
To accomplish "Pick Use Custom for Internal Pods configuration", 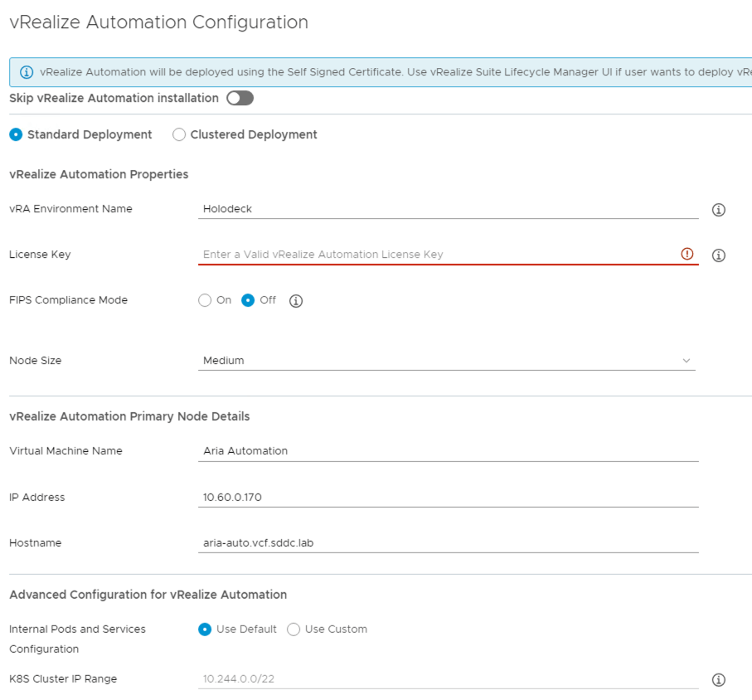I will [294, 630].
